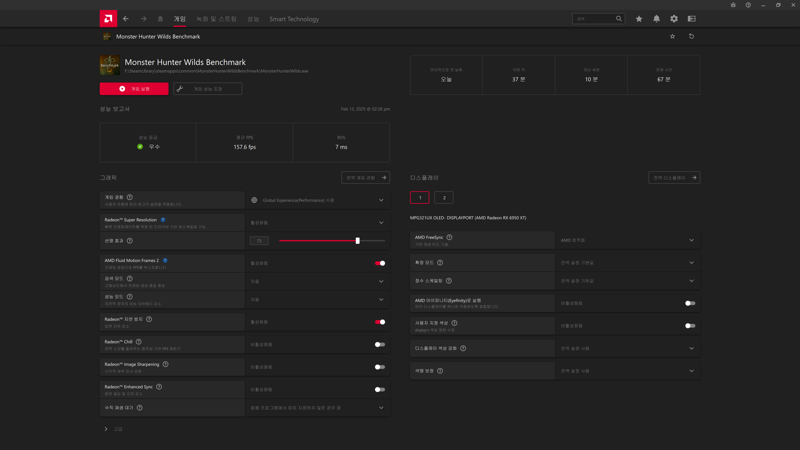Open help icon for Radeon Super Resolution
Viewport: 800px width, 450px height.
tap(163, 220)
